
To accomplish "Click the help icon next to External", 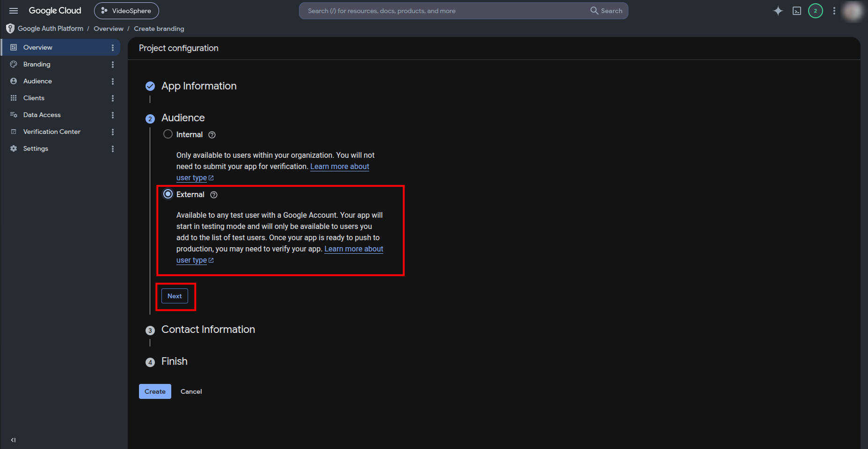I will tap(214, 195).
